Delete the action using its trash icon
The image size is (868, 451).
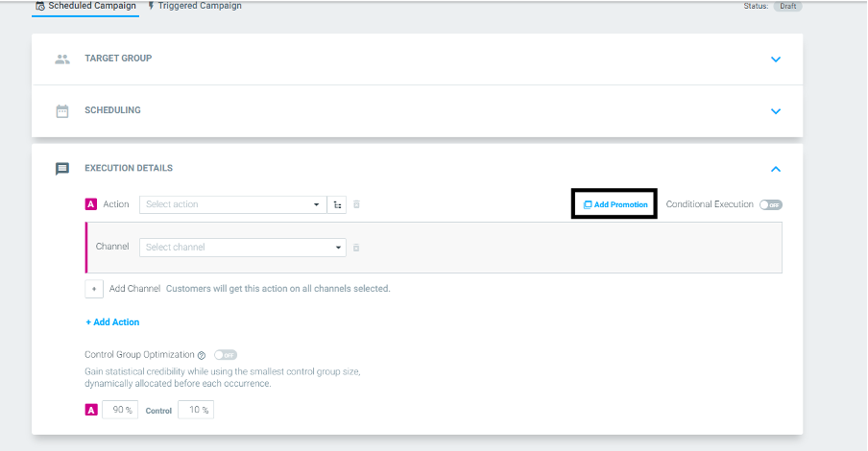[x=356, y=204]
